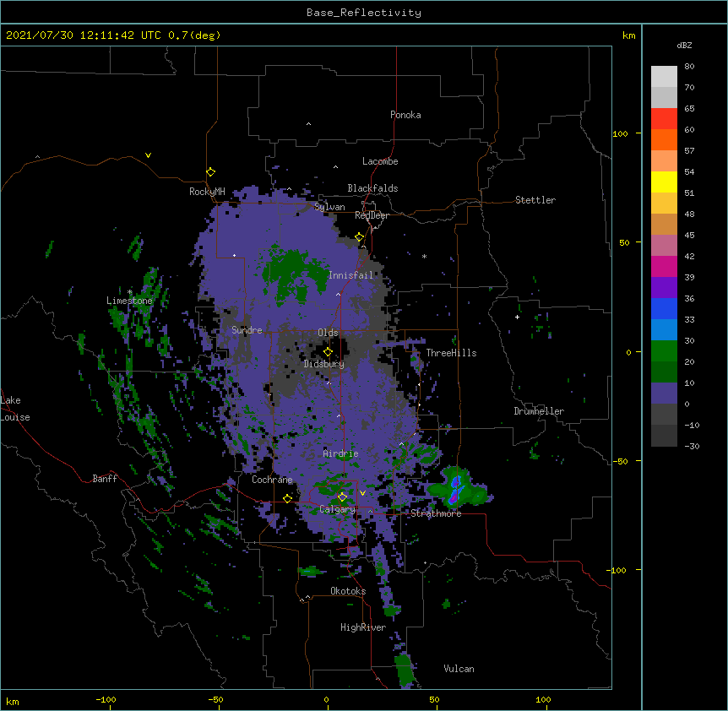
Task: Select the Ponoka city label
Action: tap(405, 115)
